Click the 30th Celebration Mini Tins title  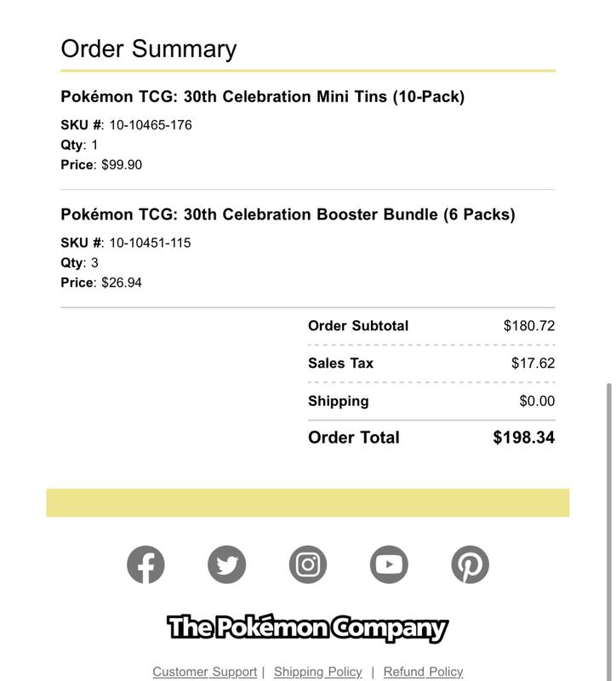[263, 96]
